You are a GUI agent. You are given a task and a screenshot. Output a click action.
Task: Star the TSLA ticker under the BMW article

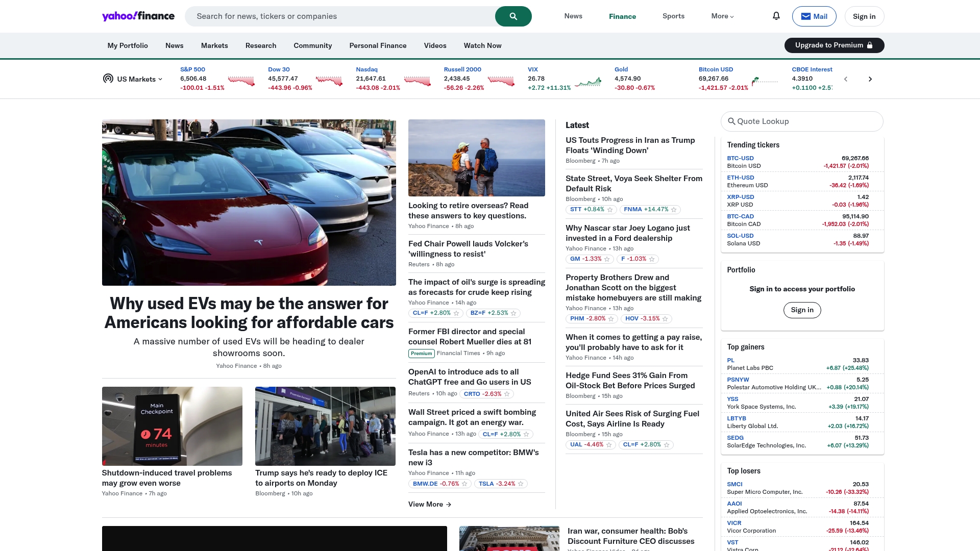(521, 484)
